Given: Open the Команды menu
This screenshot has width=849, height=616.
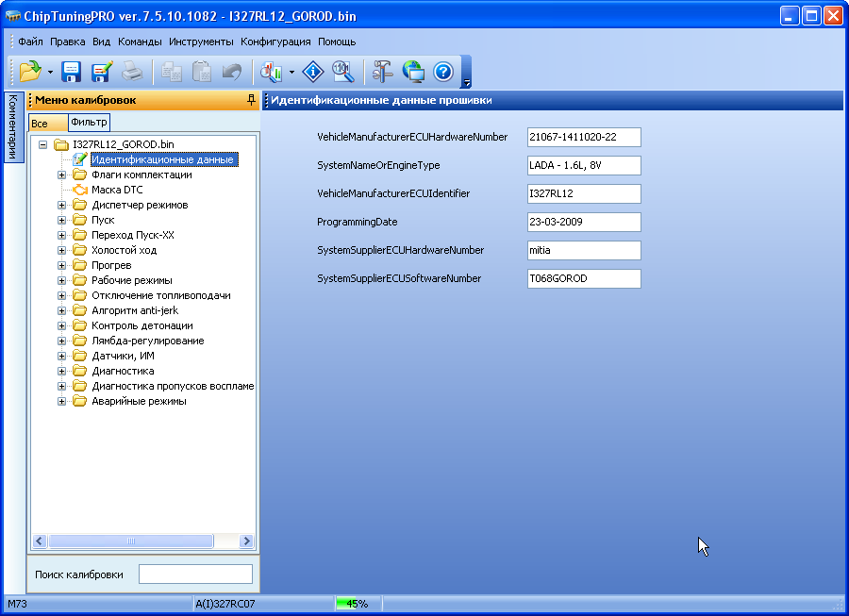Looking at the screenshot, I should pos(140,42).
